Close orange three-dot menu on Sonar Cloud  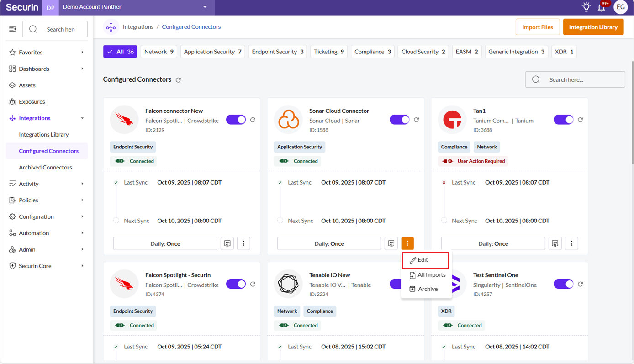tap(407, 243)
